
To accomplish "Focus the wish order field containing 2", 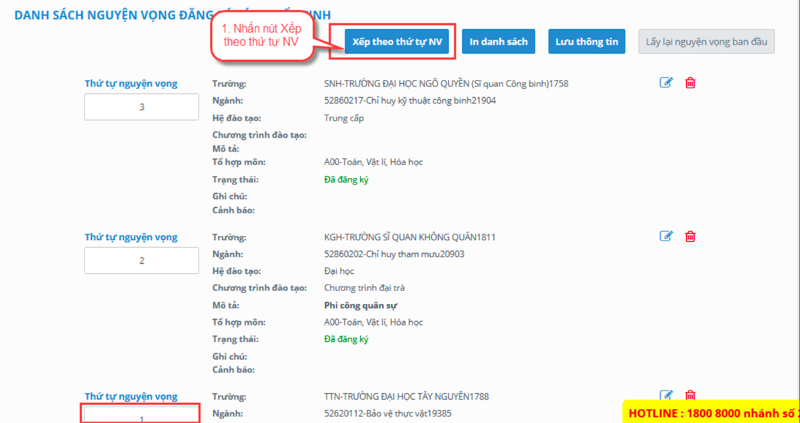I will (142, 260).
